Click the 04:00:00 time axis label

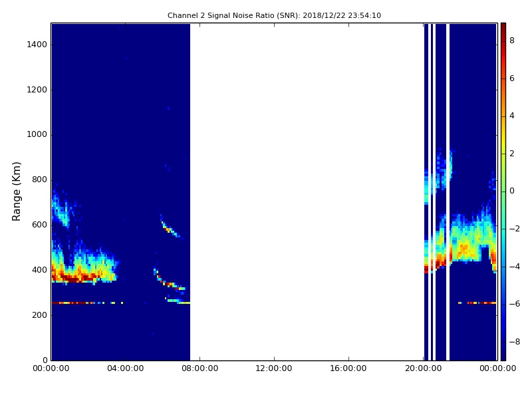click(x=126, y=368)
